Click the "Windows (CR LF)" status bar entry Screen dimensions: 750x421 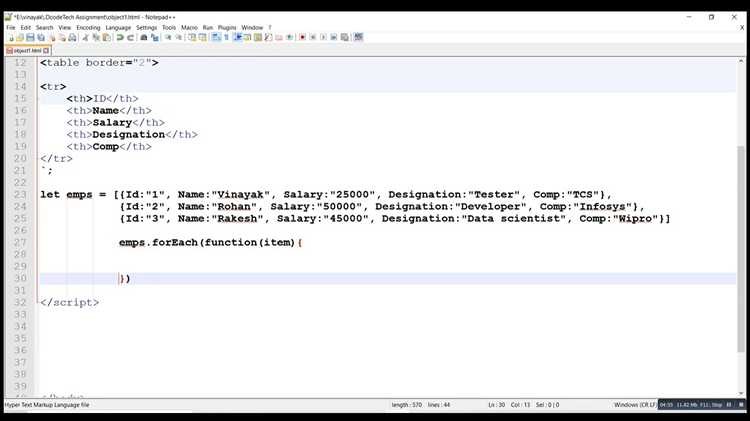tap(635, 405)
